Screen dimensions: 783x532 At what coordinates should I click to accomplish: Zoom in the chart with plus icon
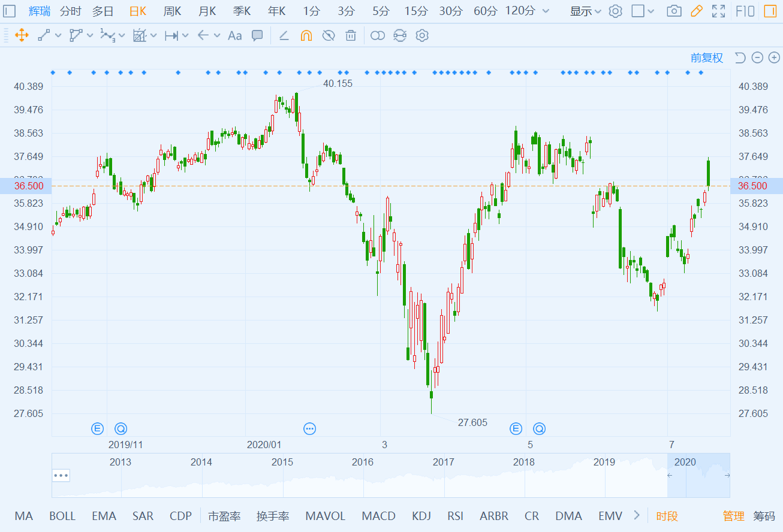pos(774,58)
